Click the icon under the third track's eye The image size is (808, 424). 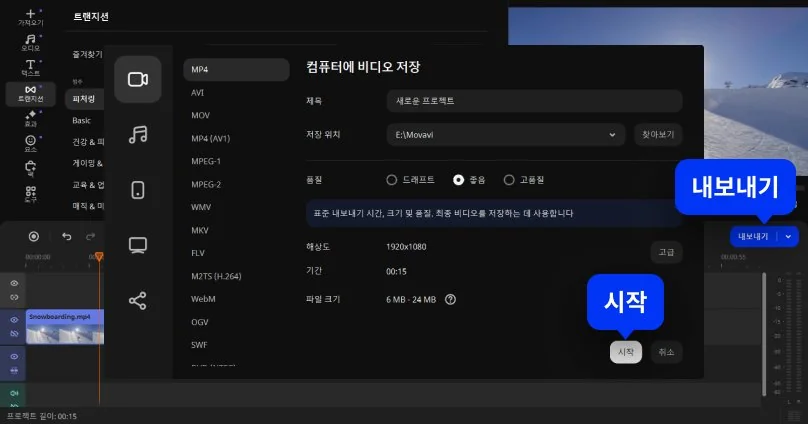[14, 370]
